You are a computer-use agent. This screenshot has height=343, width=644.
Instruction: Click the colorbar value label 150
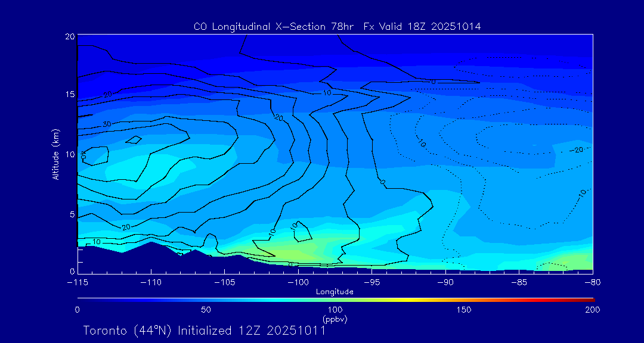pyautogui.click(x=463, y=310)
